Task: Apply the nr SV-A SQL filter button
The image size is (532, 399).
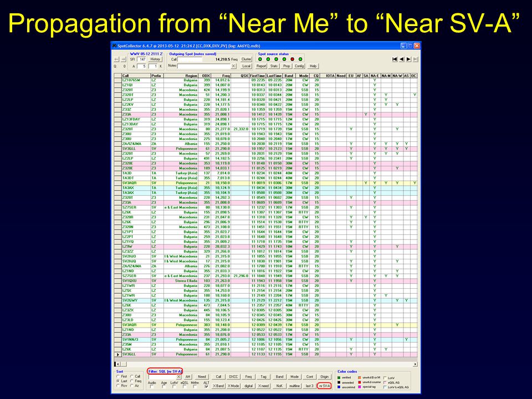Action: (x=324, y=386)
